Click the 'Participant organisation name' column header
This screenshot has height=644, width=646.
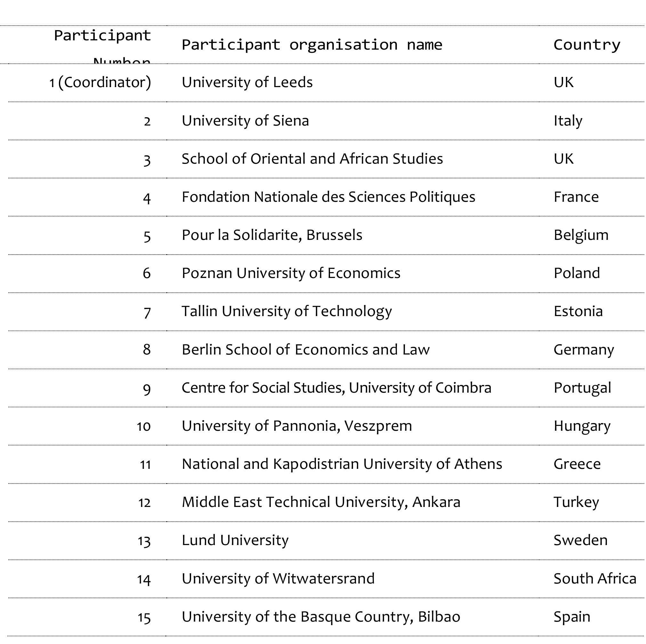point(311,45)
